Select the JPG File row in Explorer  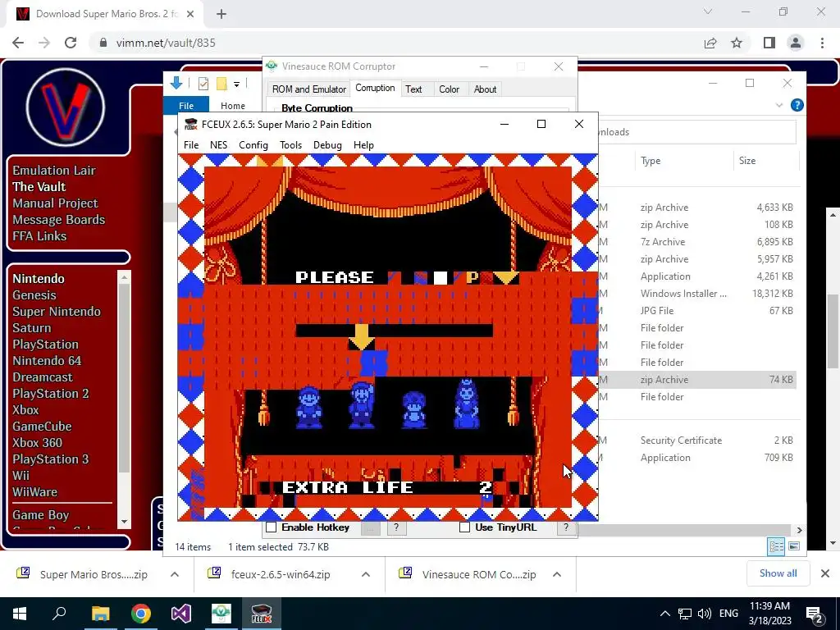coord(696,311)
